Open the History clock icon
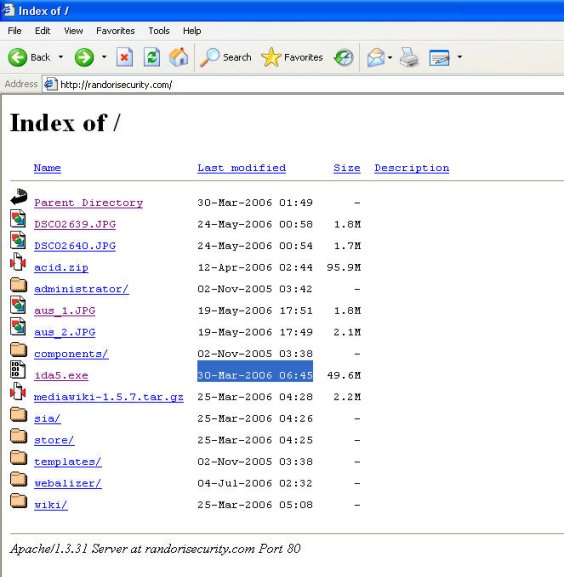Screen dimensions: 564x577 (x=344, y=57)
